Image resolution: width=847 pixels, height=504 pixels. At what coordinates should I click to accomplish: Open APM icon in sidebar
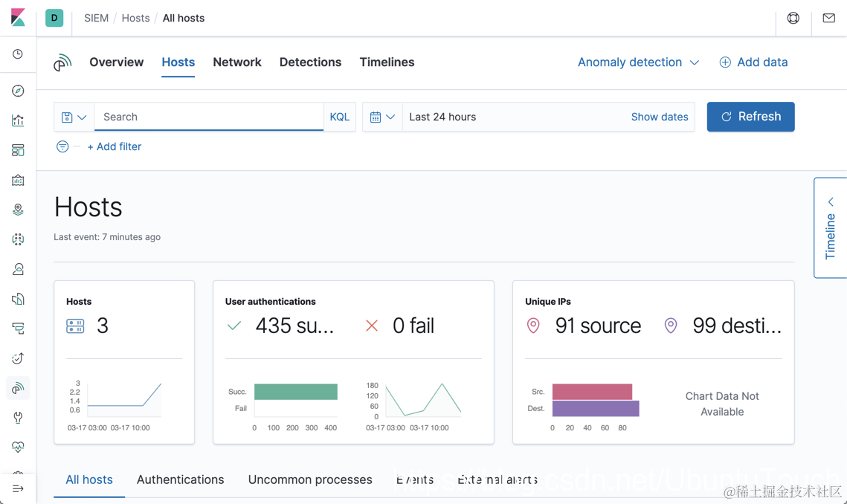[x=18, y=329]
